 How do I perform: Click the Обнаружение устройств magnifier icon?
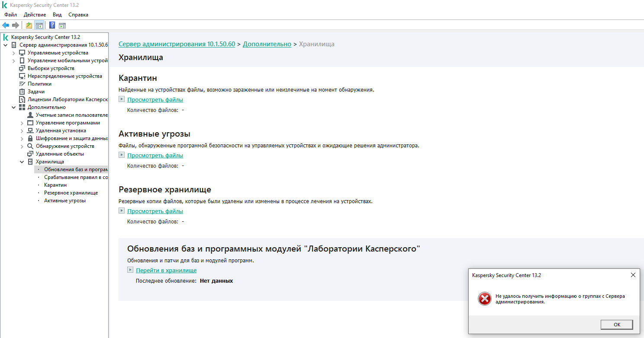[x=30, y=146]
